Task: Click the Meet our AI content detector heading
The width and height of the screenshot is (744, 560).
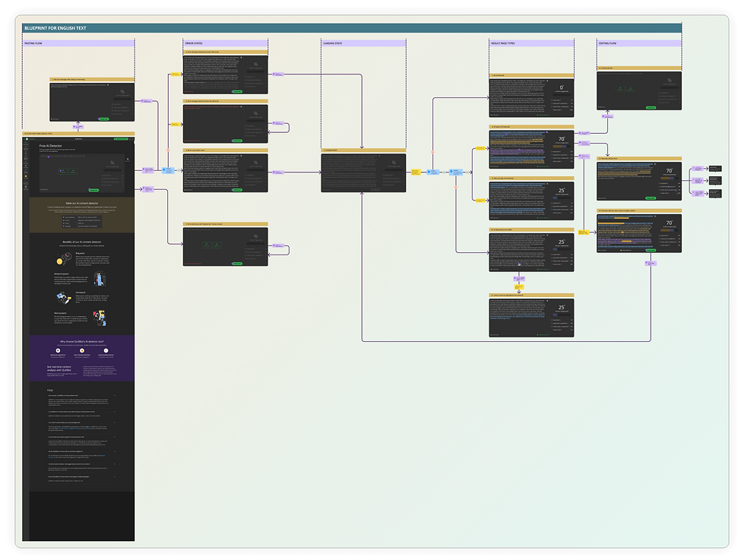Action: (82, 203)
